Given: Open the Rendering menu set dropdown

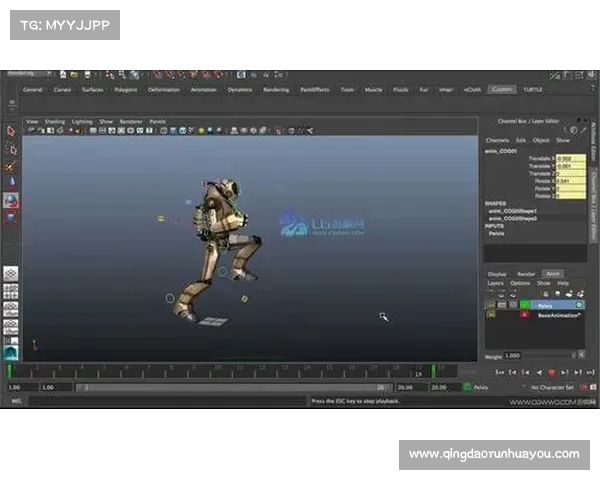Looking at the screenshot, I should pyautogui.click(x=29, y=74).
